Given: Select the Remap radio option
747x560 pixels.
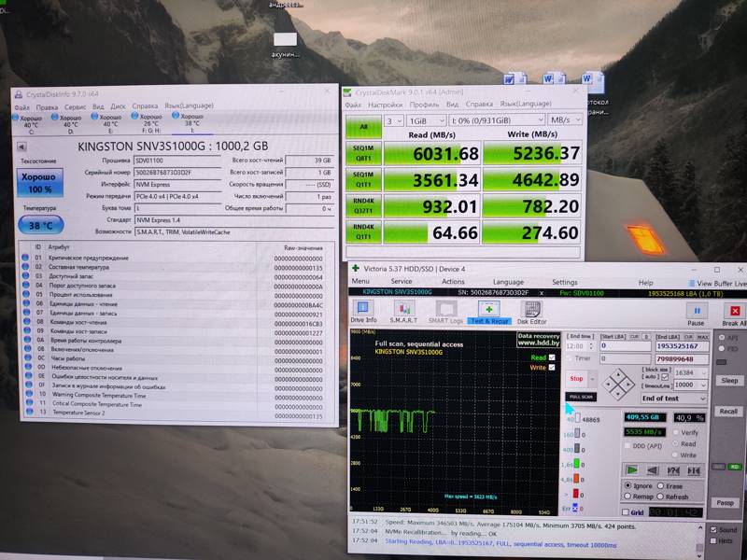Looking at the screenshot, I should (x=628, y=497).
